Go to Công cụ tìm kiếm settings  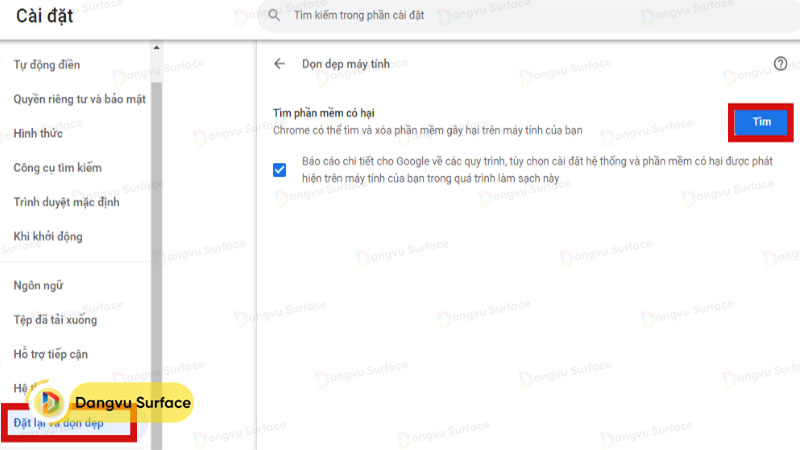[x=58, y=168]
